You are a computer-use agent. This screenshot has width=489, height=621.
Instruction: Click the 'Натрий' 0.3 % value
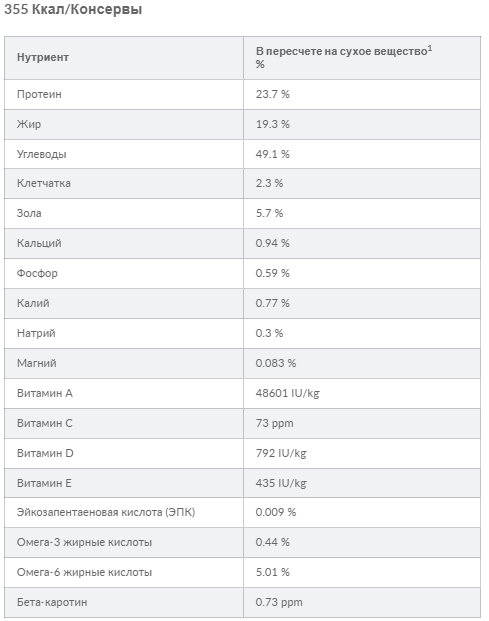pyautogui.click(x=269, y=333)
